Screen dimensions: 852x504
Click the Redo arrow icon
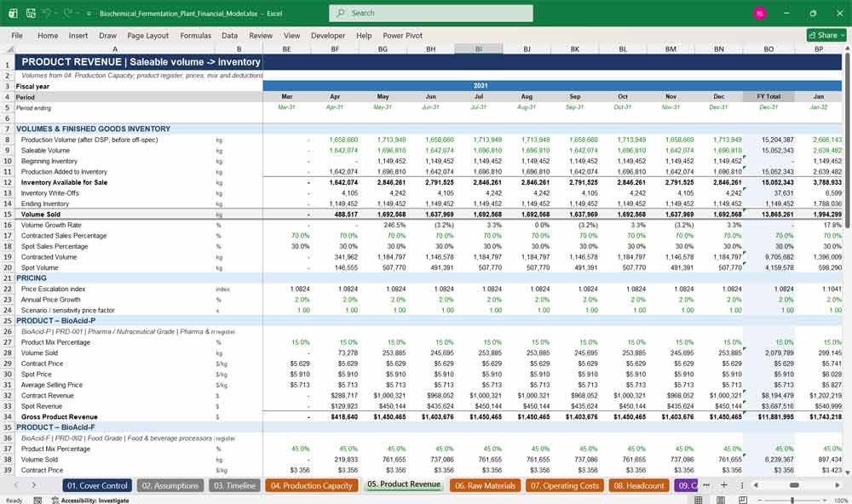click(x=68, y=13)
